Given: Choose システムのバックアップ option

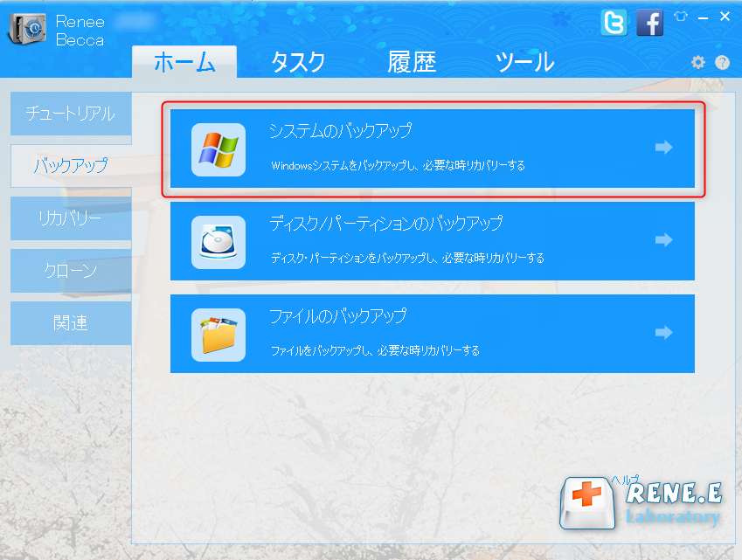Looking at the screenshot, I should tap(433, 149).
